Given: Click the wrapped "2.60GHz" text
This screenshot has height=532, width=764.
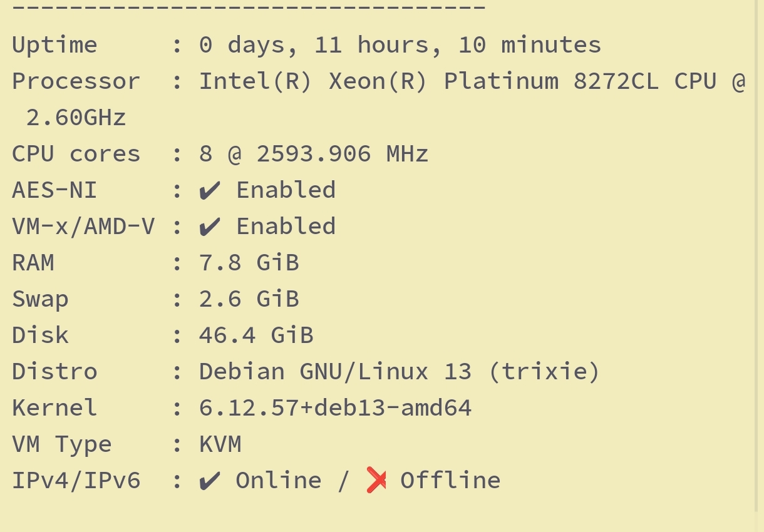Looking at the screenshot, I should coord(76,118).
